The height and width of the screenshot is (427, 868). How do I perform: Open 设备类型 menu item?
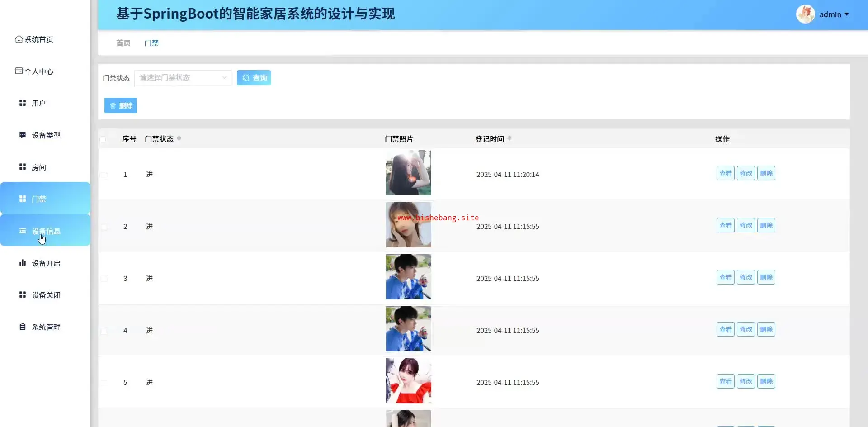[46, 135]
